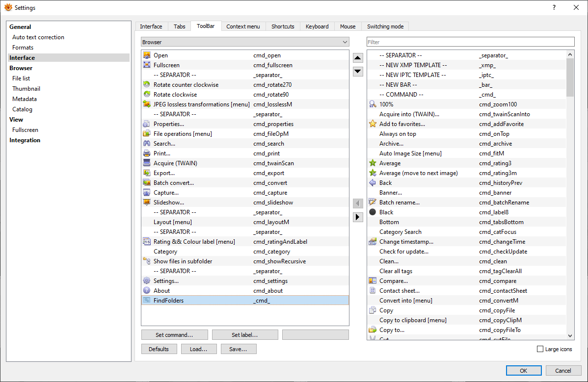The height and width of the screenshot is (382, 588).
Task: Open the Browser toolbar dropdown
Action: (245, 42)
